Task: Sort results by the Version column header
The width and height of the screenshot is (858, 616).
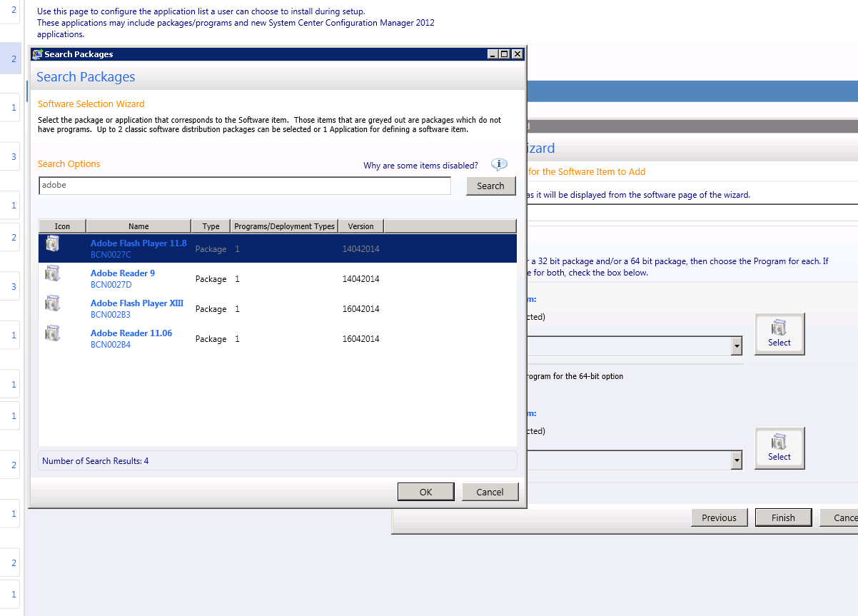Action: [x=360, y=226]
